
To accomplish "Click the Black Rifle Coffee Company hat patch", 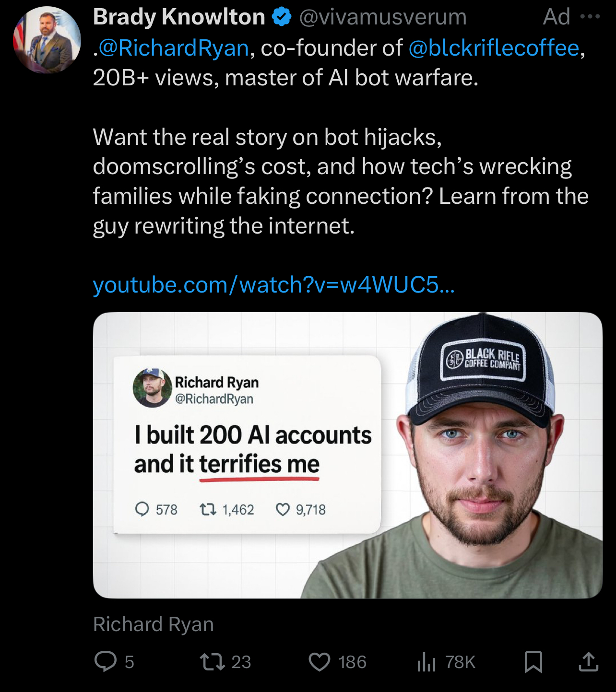I will click(483, 360).
